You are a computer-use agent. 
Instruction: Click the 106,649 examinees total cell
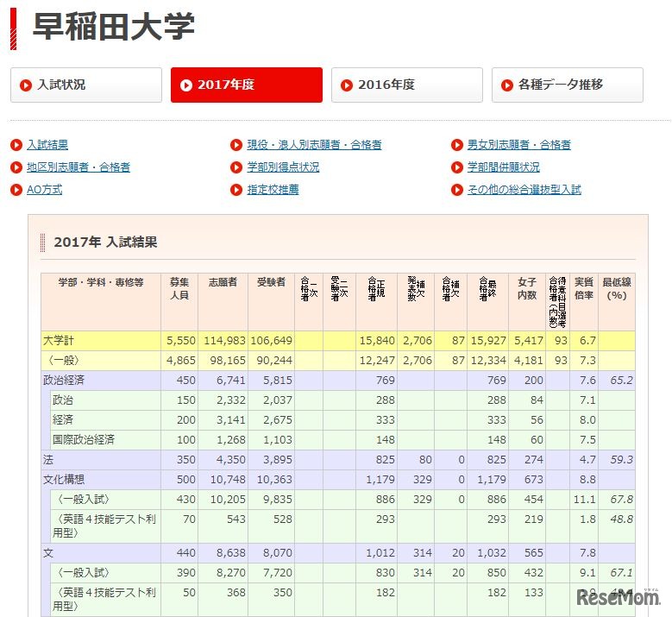271,341
